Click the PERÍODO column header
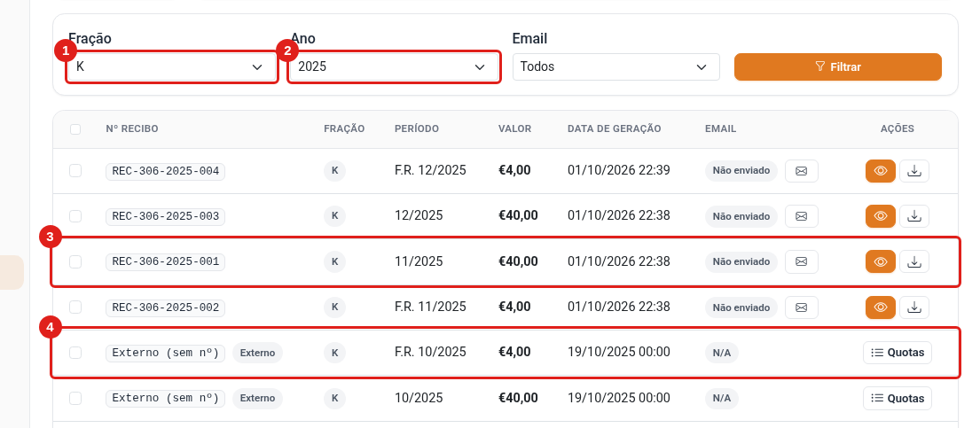This screenshot has height=428, width=980. (x=417, y=128)
